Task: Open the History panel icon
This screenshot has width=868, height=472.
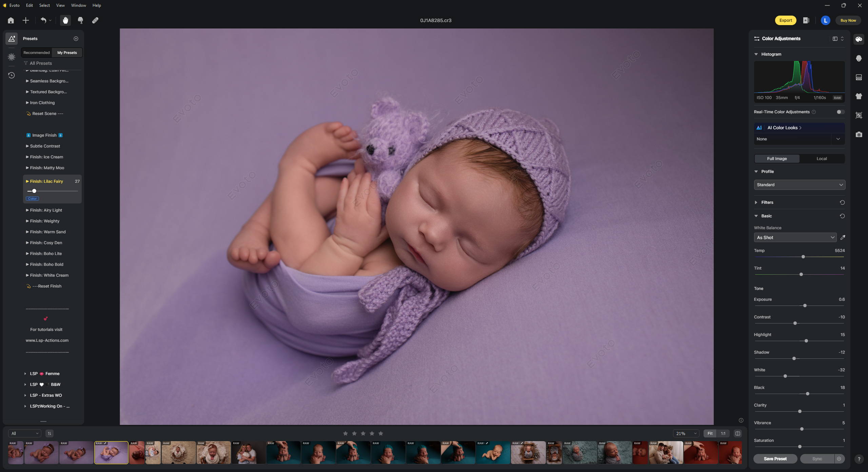Action: [x=12, y=75]
